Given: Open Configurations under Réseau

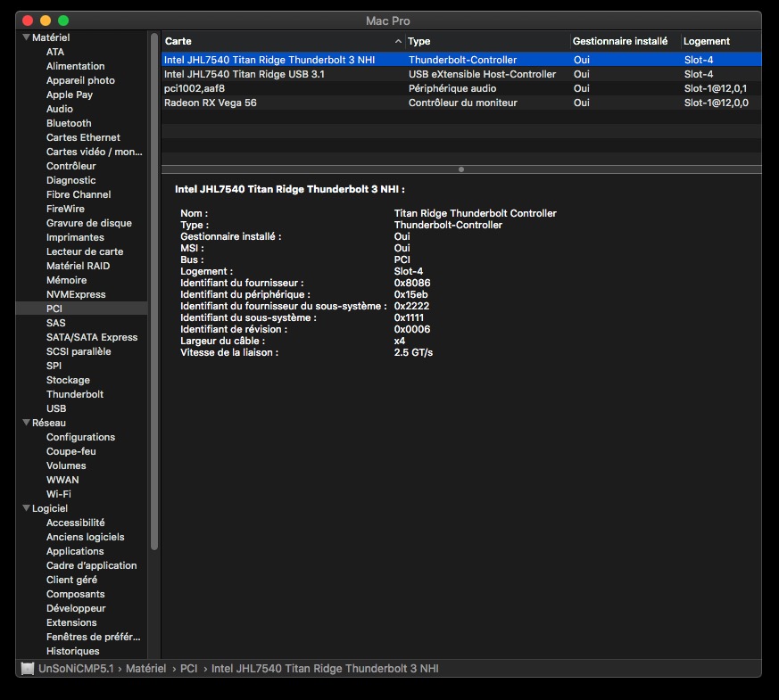Looking at the screenshot, I should pos(80,437).
